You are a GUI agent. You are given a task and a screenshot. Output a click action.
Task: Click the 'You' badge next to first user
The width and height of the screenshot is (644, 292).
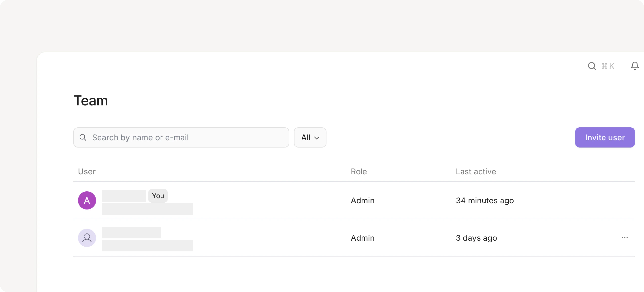158,196
